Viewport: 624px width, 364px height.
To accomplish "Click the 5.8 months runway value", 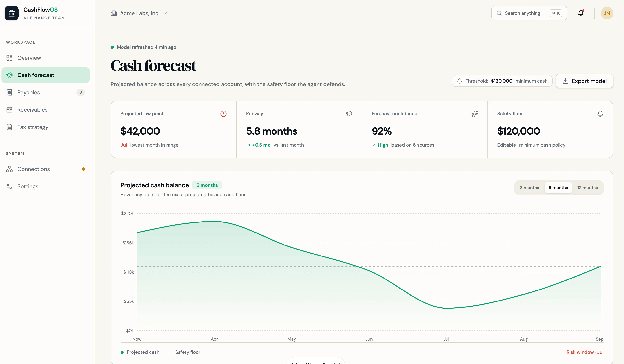I will 272,131.
